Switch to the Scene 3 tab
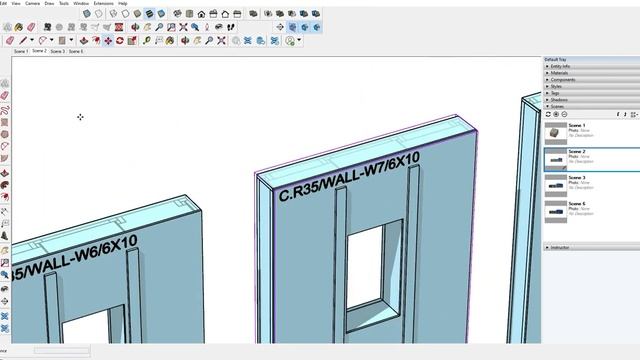Screen dimensions: 640x360 [58, 51]
